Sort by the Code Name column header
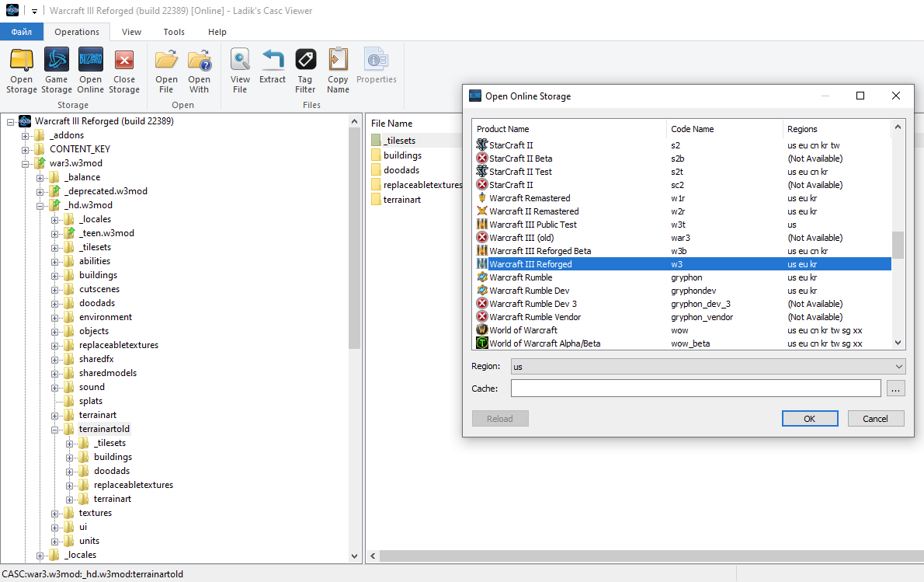Image resolution: width=924 pixels, height=582 pixels. (724, 129)
